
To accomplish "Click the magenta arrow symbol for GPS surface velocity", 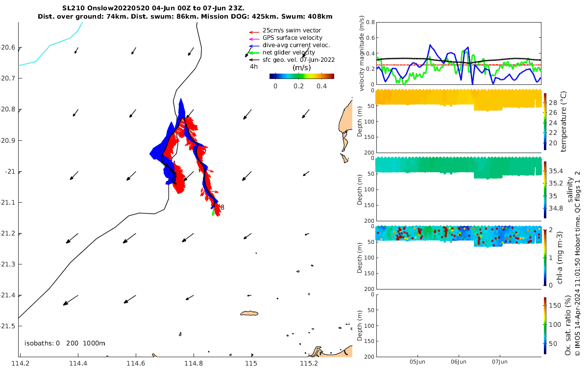I will coord(253,39).
